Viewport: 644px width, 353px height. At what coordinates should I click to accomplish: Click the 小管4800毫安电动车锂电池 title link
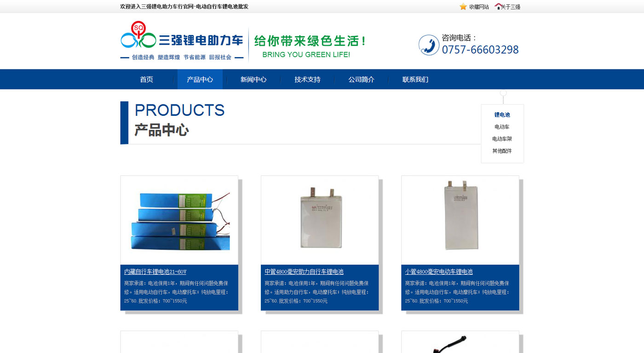point(439,272)
